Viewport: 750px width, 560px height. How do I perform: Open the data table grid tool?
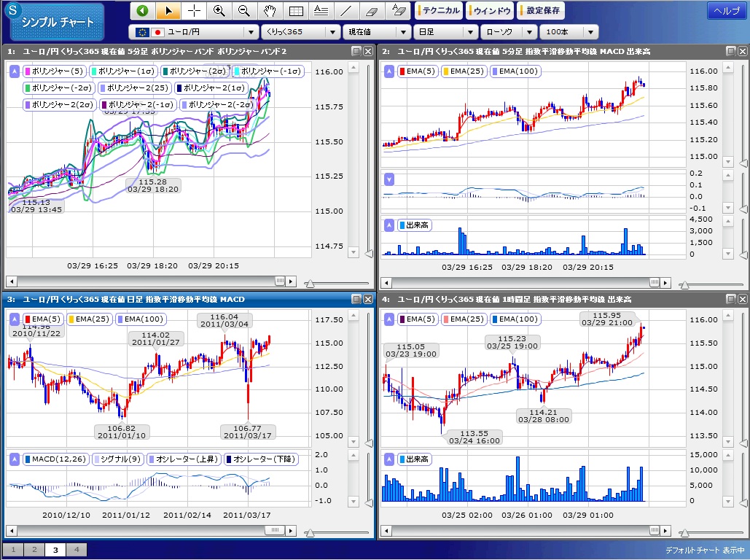[295, 11]
